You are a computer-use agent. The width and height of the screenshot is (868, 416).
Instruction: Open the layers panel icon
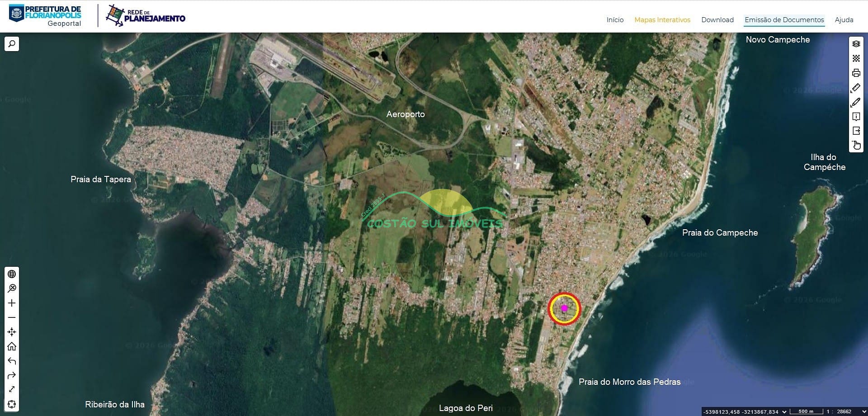(x=856, y=44)
